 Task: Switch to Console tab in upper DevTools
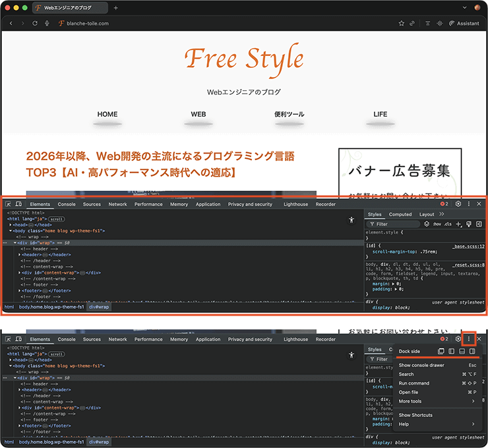(x=67, y=204)
